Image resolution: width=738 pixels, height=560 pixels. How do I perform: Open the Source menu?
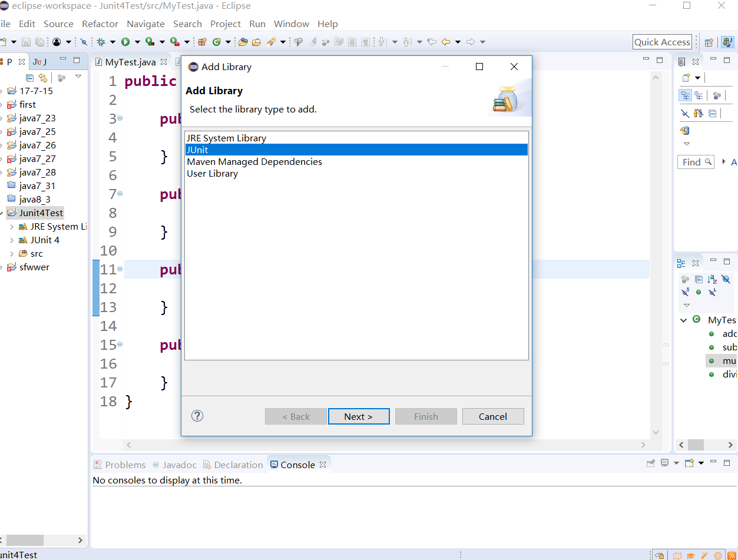(58, 24)
